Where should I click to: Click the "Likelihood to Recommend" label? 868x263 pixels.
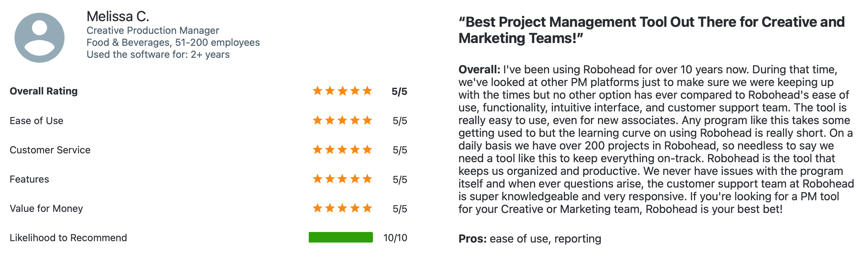point(68,238)
